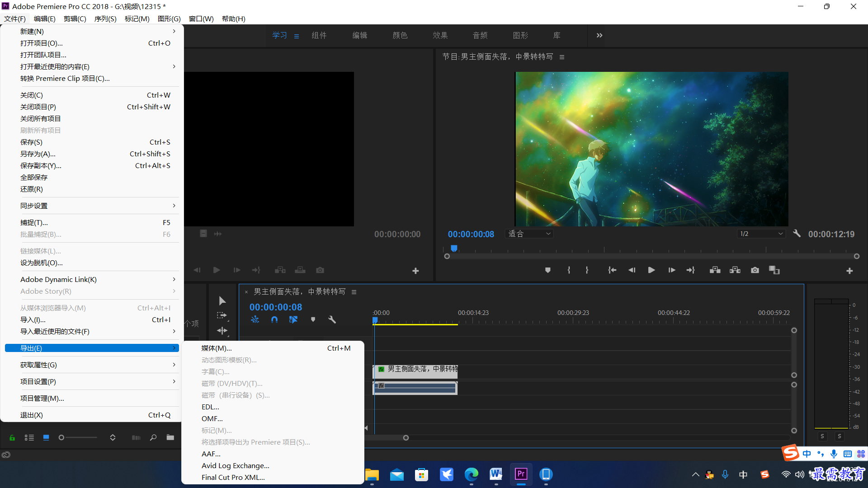Close the sequence tab 男主侧面失落
The height and width of the screenshot is (488, 868).
pos(246,292)
